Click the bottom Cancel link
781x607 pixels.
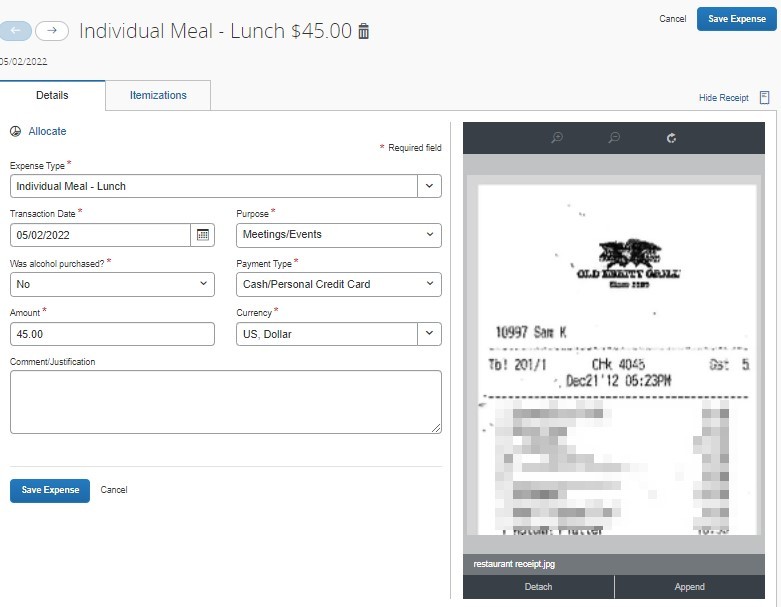[x=114, y=490]
